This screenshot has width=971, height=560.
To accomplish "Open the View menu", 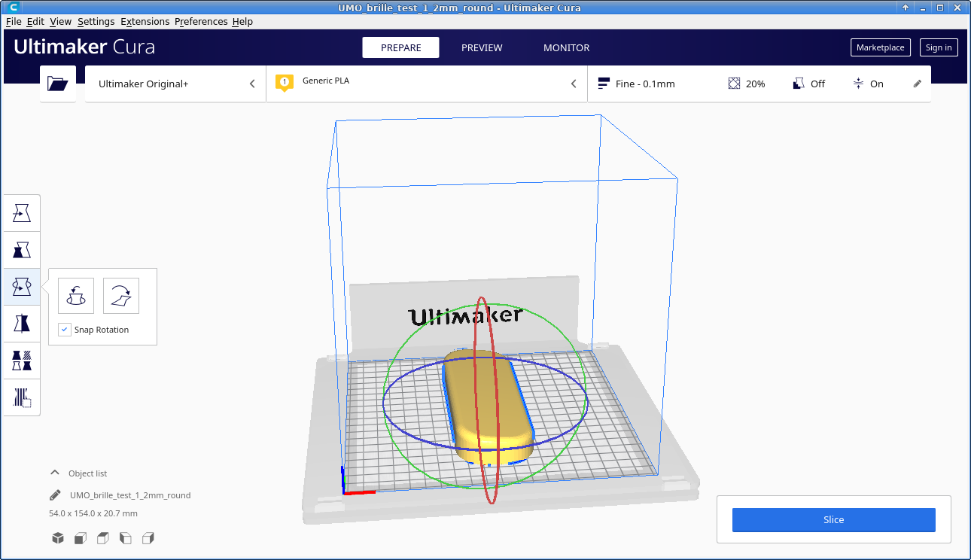I will (x=61, y=22).
